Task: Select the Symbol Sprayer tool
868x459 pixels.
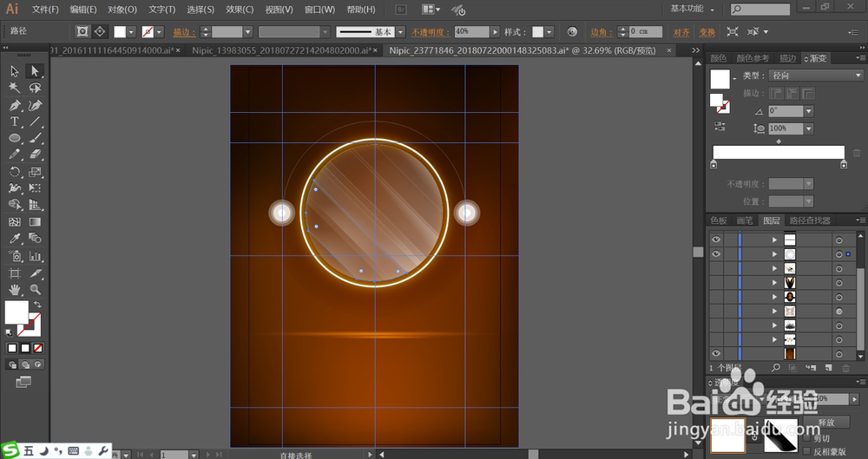Action: coord(15,256)
